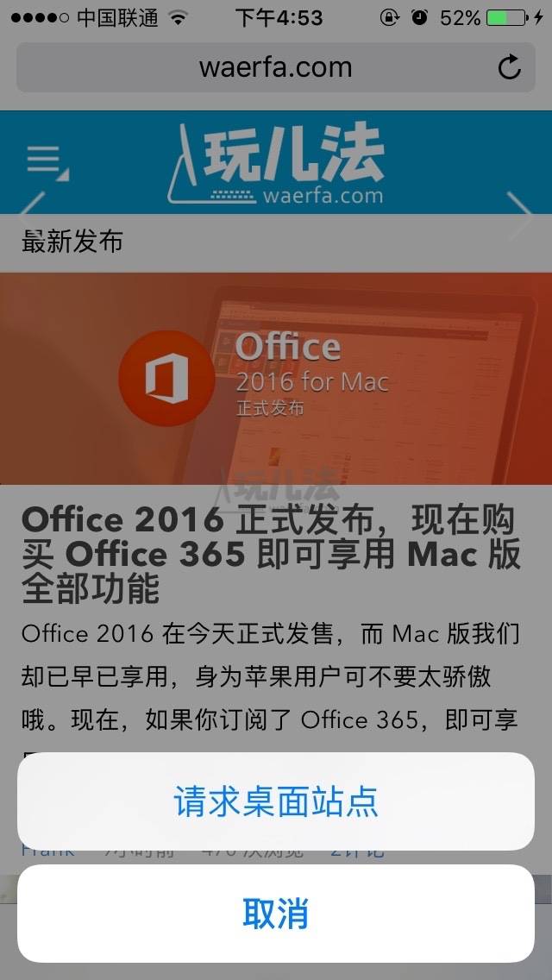Tap the 玩儿法 site logo
Image resolution: width=552 pixels, height=980 pixels.
(x=276, y=164)
